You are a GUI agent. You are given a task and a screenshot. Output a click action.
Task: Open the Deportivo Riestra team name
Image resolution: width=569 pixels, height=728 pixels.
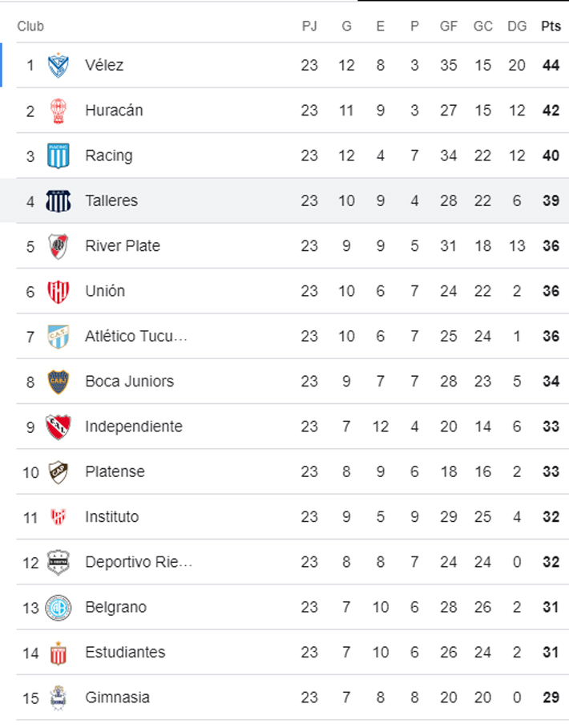coord(139,562)
